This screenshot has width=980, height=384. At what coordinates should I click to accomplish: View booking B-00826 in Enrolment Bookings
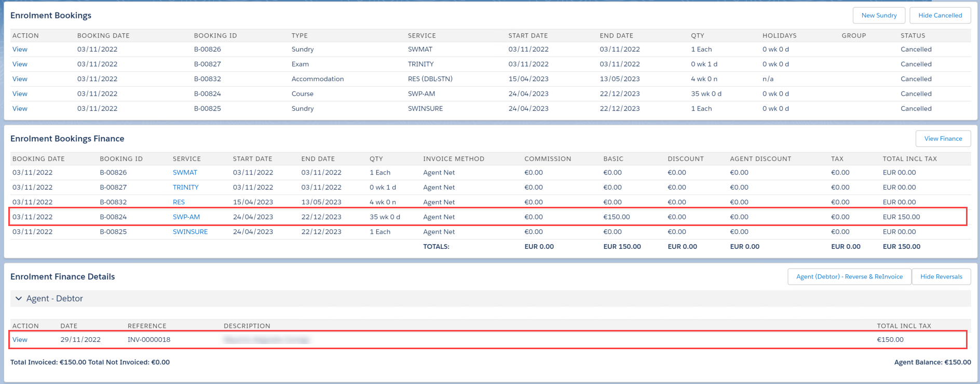click(x=20, y=49)
